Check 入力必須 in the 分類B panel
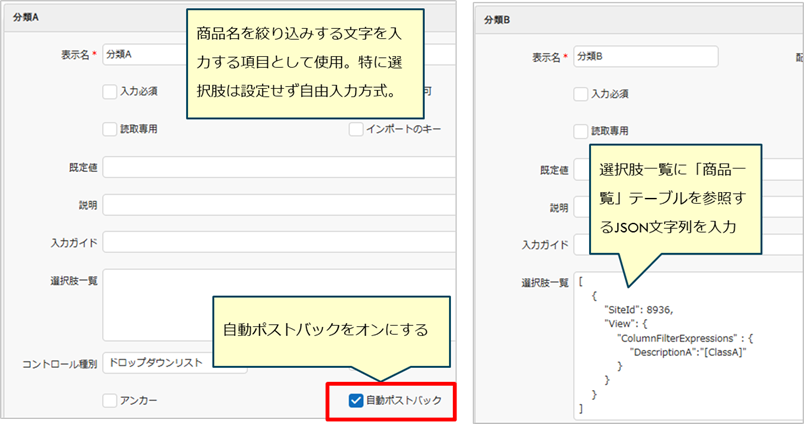Screen dimensions: 804x424 click(580, 94)
